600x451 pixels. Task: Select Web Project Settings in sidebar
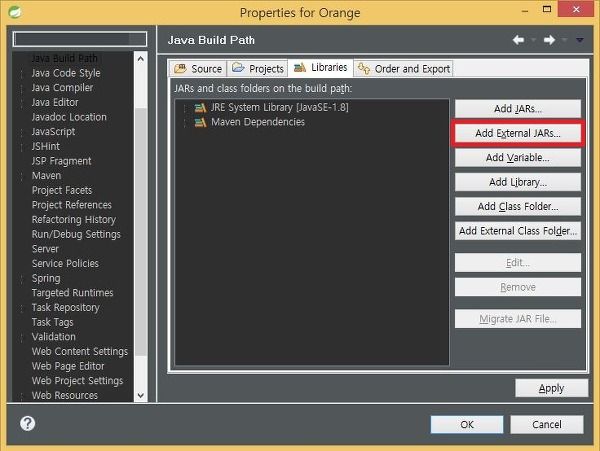[77, 381]
